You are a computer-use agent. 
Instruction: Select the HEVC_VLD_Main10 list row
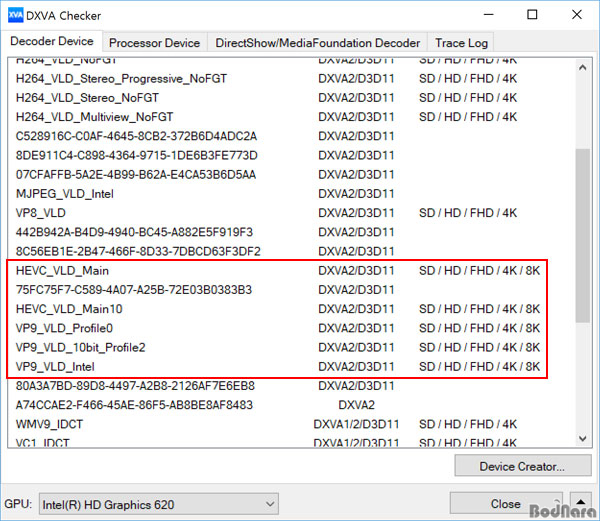tap(69, 309)
